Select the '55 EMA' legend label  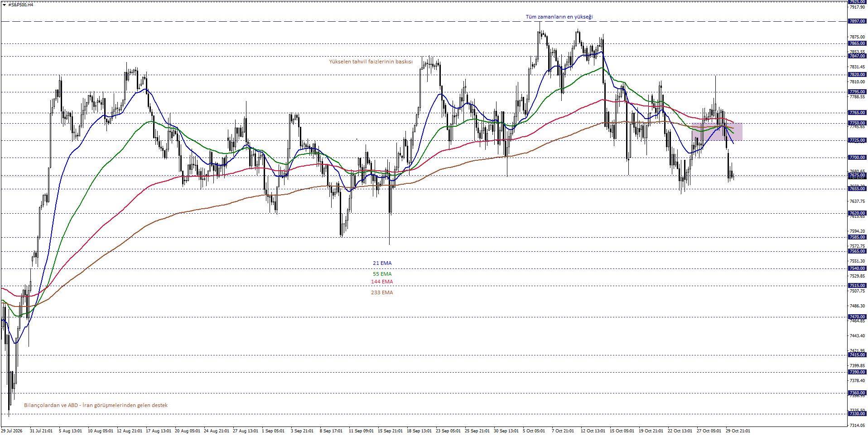point(382,274)
